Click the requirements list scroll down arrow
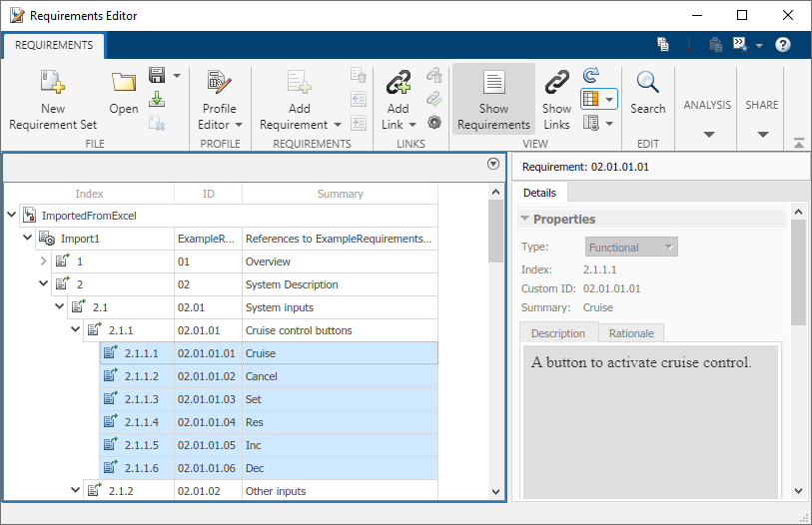The height and width of the screenshot is (525, 812). pos(495,491)
